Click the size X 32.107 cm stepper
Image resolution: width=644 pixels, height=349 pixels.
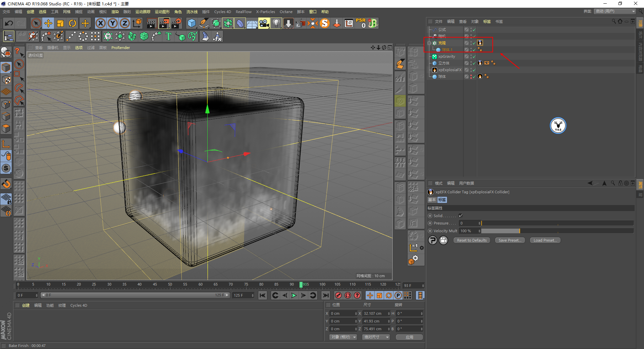coord(389,313)
